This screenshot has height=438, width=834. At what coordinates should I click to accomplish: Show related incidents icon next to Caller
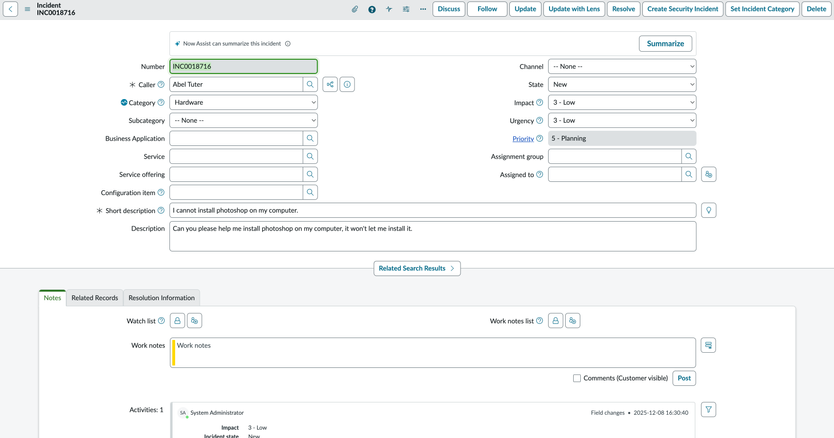pyautogui.click(x=330, y=85)
